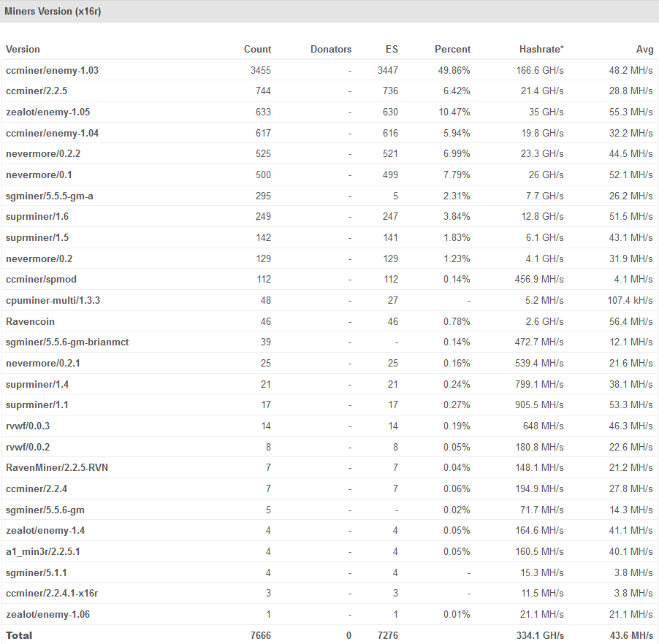Click the Miners Version (x16r) panel title
Viewport: 659px width, 644px height.
tap(53, 11)
